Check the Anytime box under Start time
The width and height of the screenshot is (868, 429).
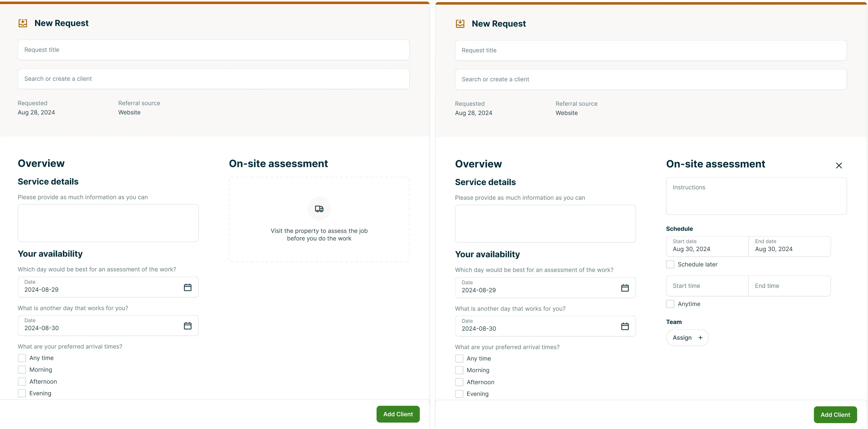(670, 304)
